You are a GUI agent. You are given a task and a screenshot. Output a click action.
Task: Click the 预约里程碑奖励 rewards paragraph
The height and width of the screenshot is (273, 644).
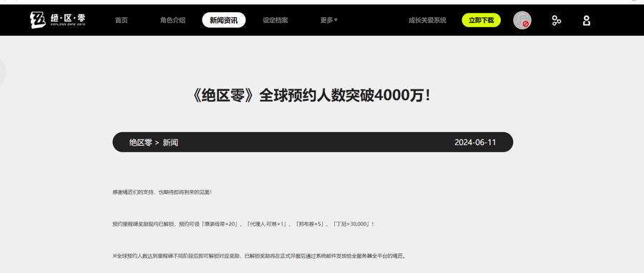coord(243,224)
